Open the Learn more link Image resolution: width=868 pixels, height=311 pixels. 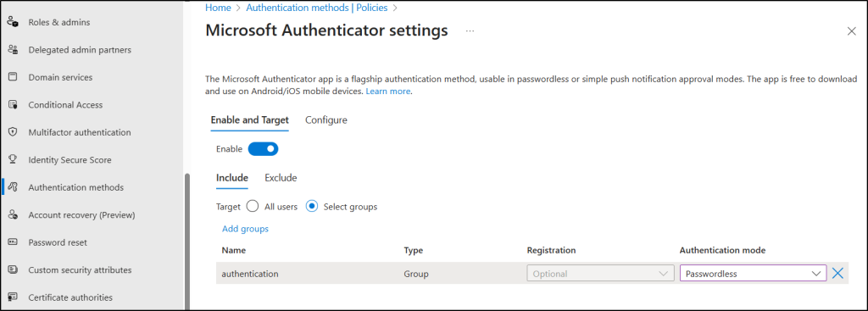pyautogui.click(x=388, y=92)
